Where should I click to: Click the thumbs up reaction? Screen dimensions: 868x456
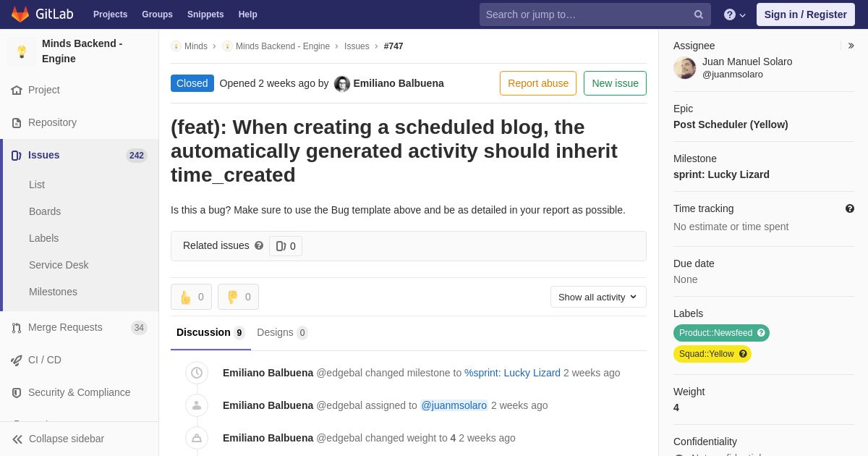191,297
